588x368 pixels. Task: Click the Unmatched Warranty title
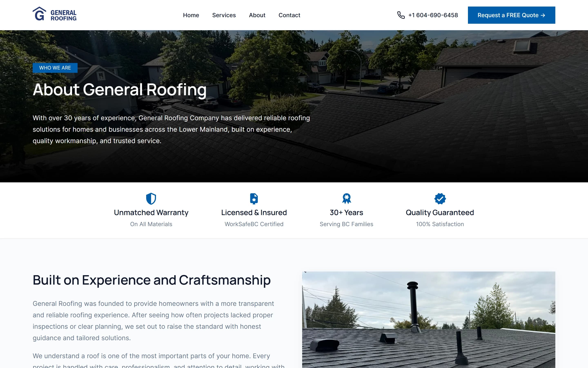coord(151,212)
